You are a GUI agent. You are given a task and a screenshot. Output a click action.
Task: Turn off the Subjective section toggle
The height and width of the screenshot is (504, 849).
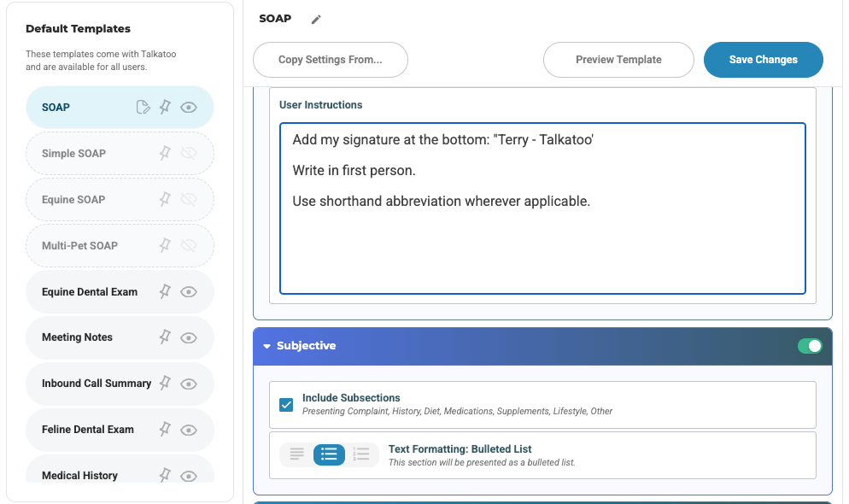click(810, 346)
